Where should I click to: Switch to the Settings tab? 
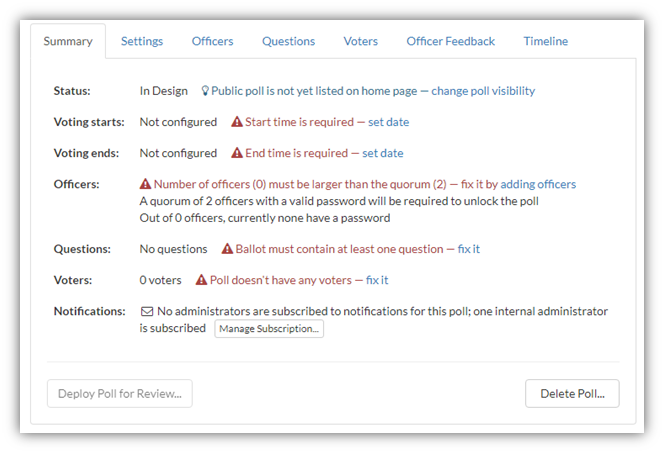pyautogui.click(x=142, y=41)
